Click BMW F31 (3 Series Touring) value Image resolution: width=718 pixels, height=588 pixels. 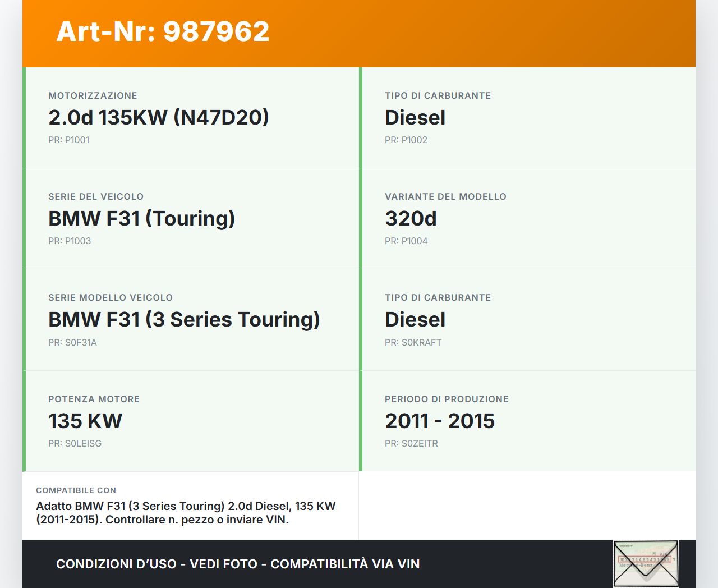click(184, 319)
